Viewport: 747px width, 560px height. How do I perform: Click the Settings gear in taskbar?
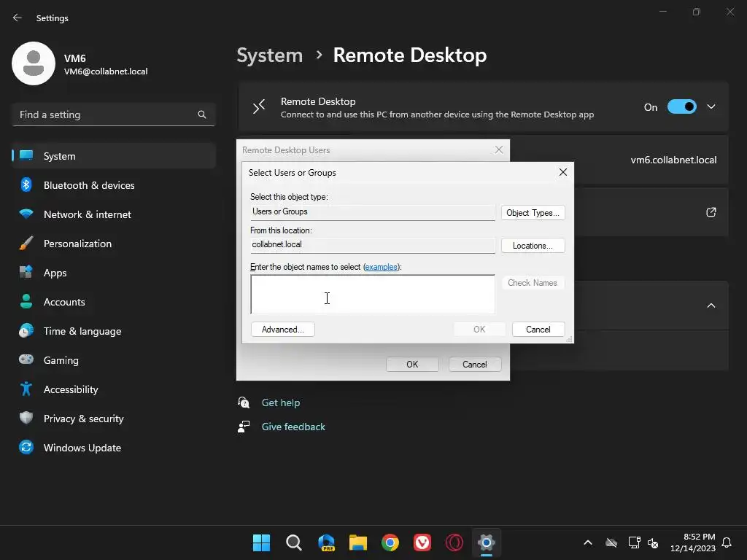pyautogui.click(x=487, y=542)
